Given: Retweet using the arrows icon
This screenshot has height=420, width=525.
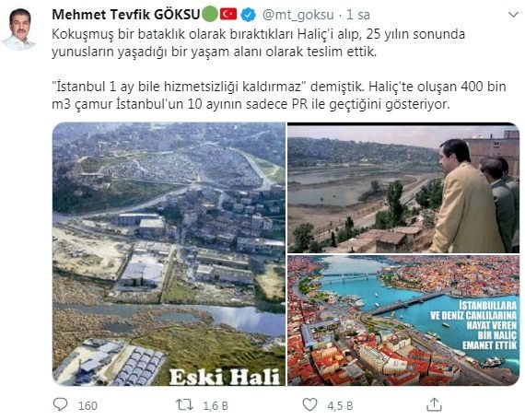Looking at the screenshot, I should point(185,405).
